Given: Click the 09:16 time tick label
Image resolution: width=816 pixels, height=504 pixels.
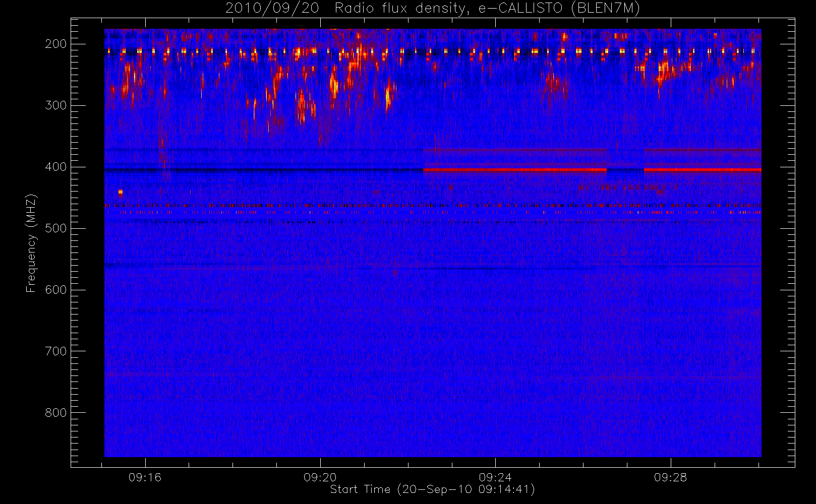Looking at the screenshot, I should tap(145, 477).
